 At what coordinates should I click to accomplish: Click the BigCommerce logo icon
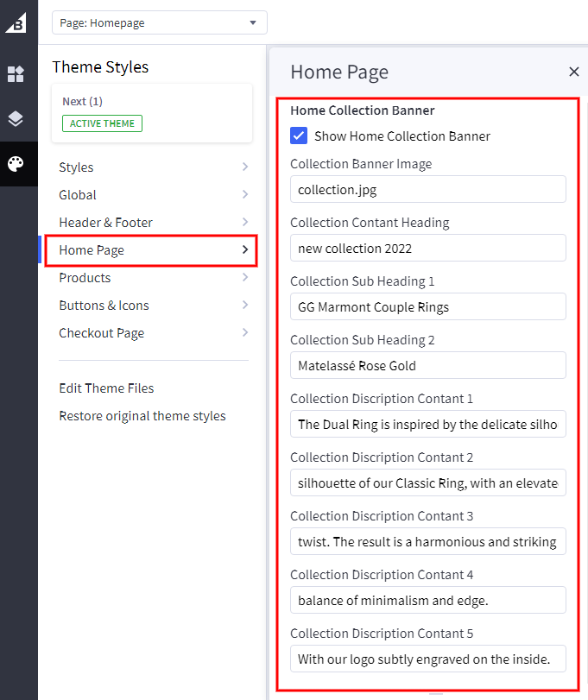(x=16, y=22)
